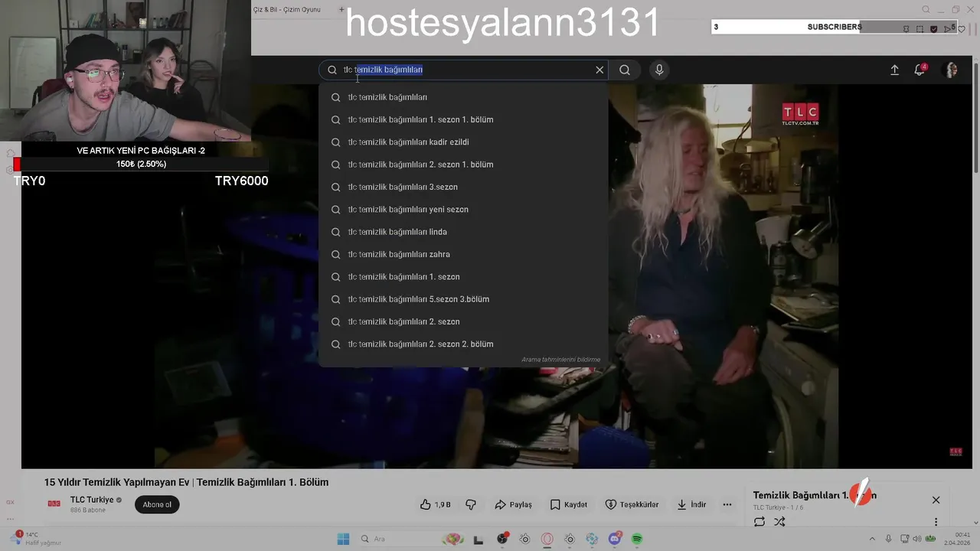Click the browser pin extension icon
The image size is (980, 551).
(x=906, y=29)
